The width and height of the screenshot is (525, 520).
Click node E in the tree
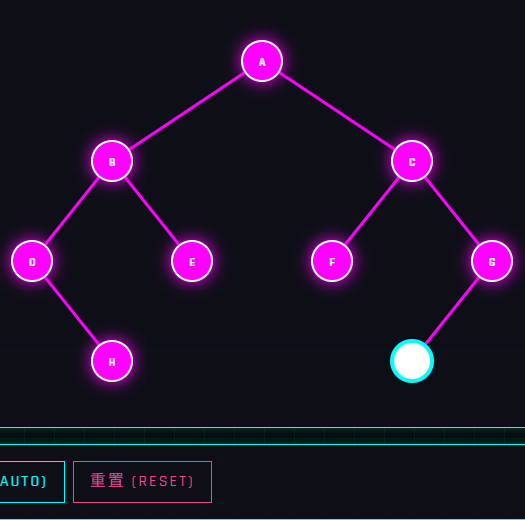pos(192,261)
